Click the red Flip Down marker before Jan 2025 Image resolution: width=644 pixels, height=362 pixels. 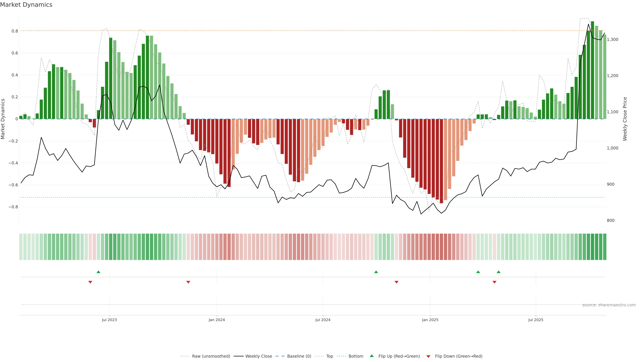pyautogui.click(x=396, y=282)
